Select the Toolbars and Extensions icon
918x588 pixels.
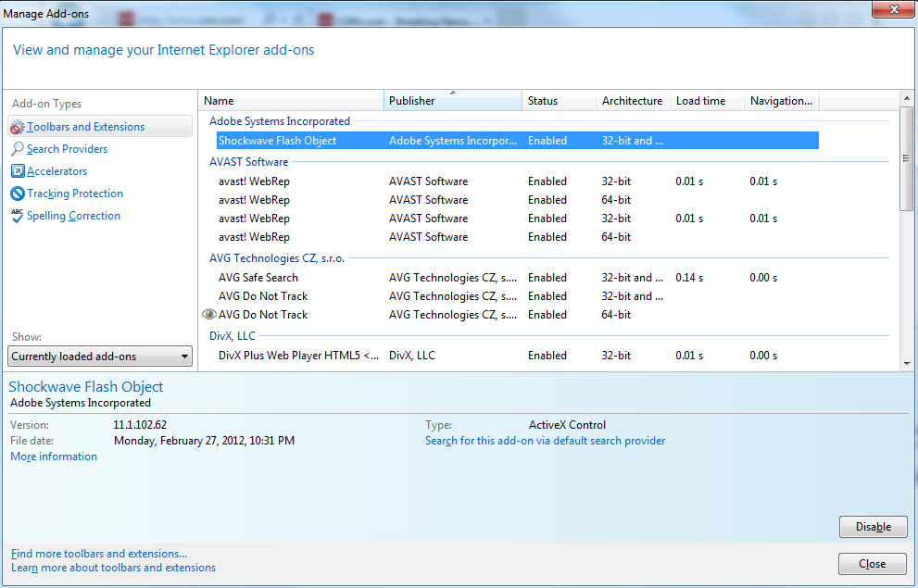pos(18,127)
